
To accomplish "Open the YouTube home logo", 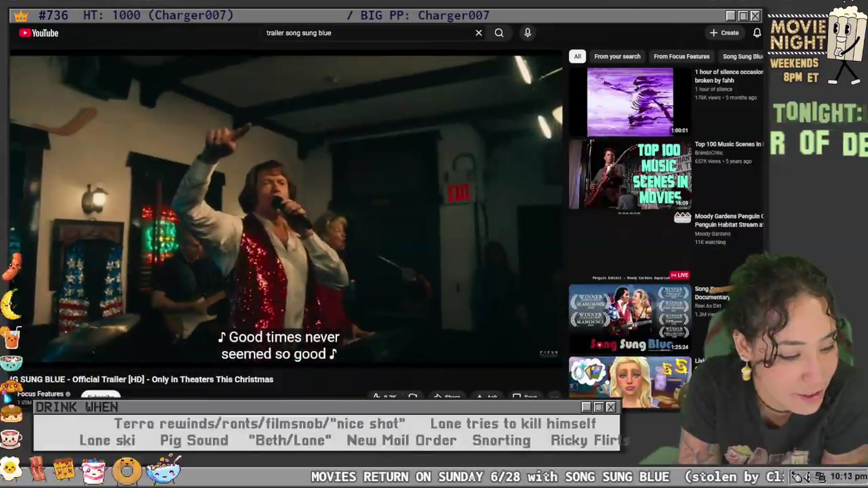I will pos(39,33).
